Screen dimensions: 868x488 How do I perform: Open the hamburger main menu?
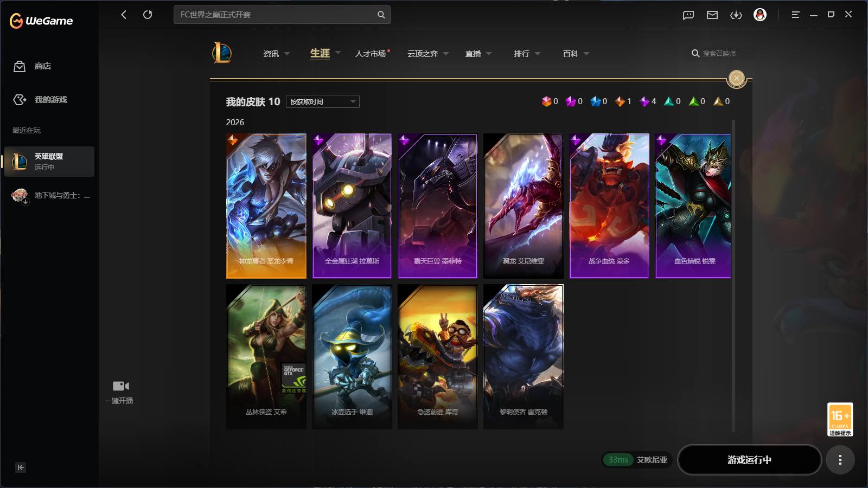795,15
